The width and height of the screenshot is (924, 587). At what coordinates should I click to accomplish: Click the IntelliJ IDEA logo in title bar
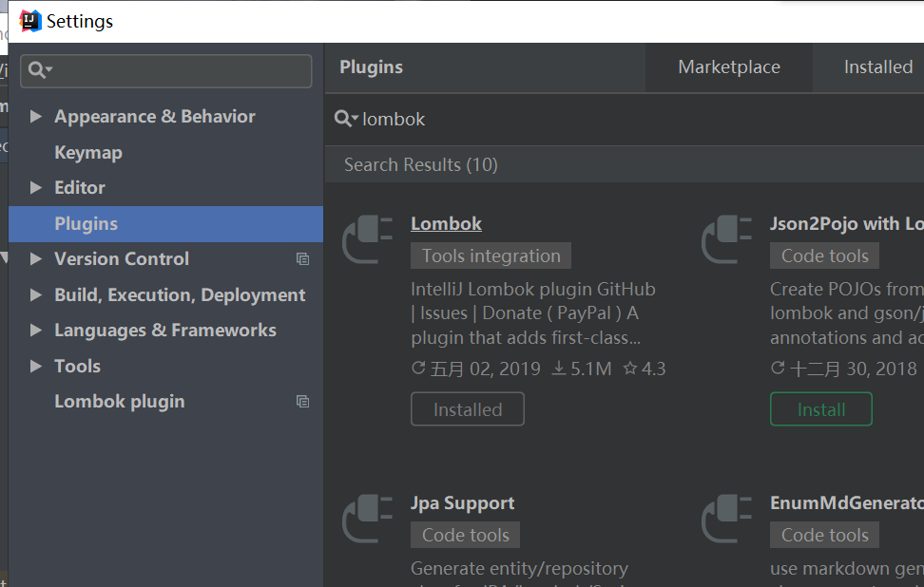click(29, 21)
